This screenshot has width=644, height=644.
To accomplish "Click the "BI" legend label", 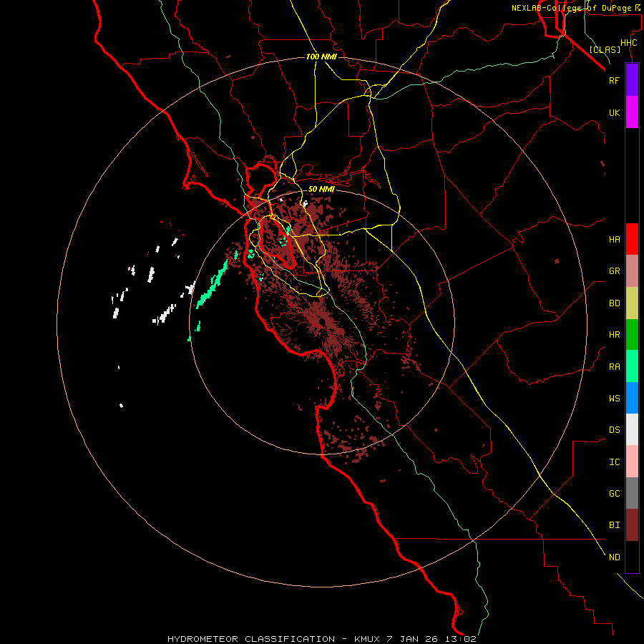I will 614,525.
